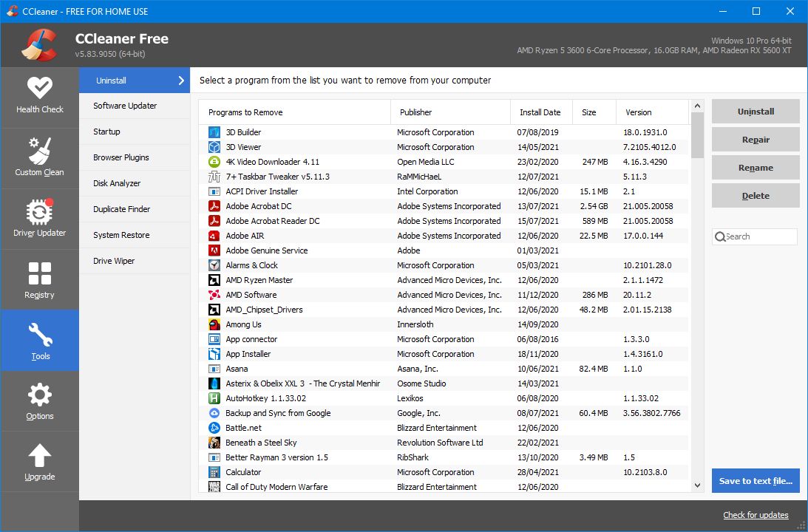The height and width of the screenshot is (532, 808).
Task: Expand the Uninstall chevron arrow
Action: [181, 80]
